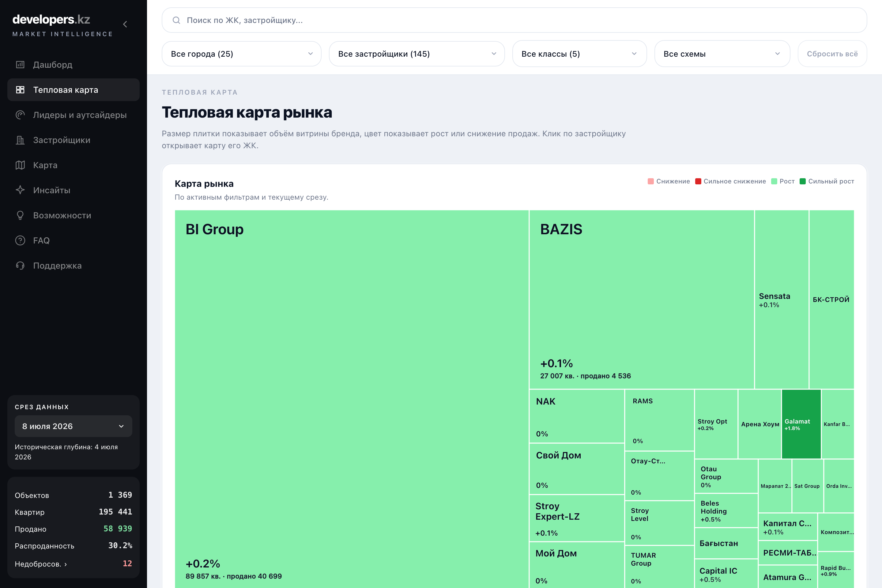Switch to the Карта page
The width and height of the screenshot is (882, 588).
tap(73, 165)
